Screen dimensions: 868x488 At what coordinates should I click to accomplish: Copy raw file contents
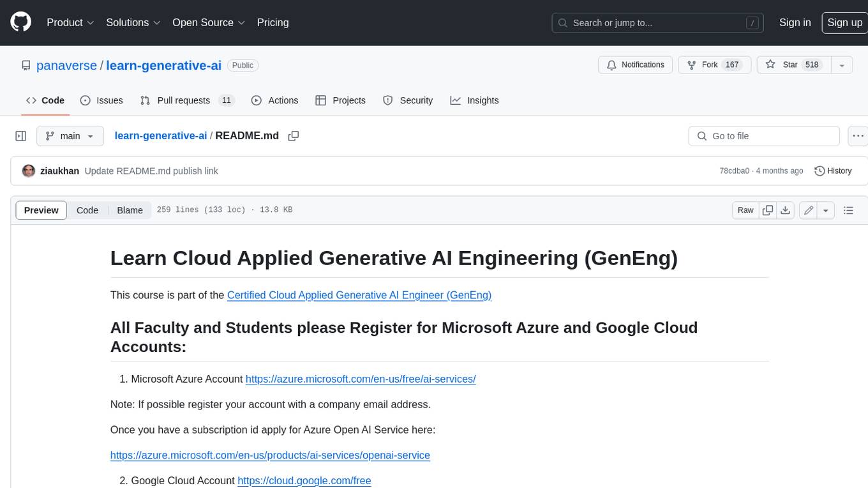point(768,210)
